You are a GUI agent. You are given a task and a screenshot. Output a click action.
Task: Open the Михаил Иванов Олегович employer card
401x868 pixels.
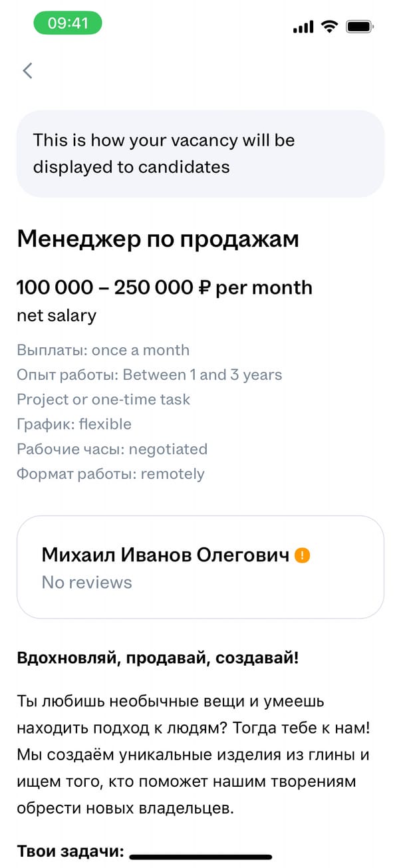pyautogui.click(x=200, y=567)
